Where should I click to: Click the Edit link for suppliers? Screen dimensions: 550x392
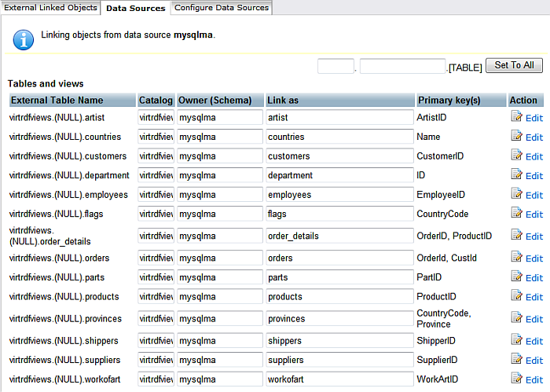pyautogui.click(x=534, y=361)
